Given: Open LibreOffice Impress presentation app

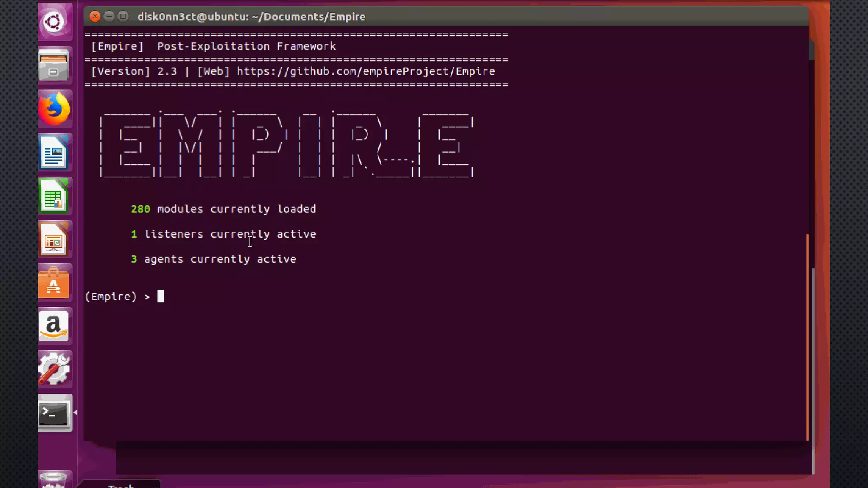Looking at the screenshot, I should pyautogui.click(x=54, y=240).
